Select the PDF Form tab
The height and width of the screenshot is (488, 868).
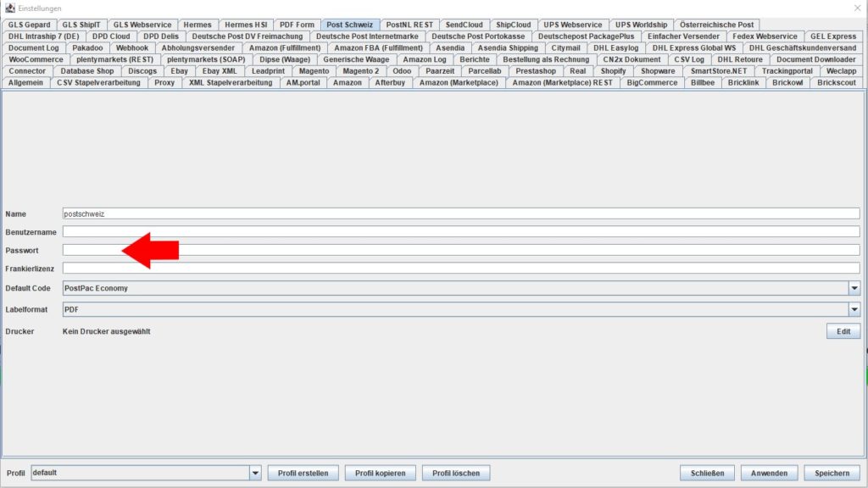click(297, 25)
